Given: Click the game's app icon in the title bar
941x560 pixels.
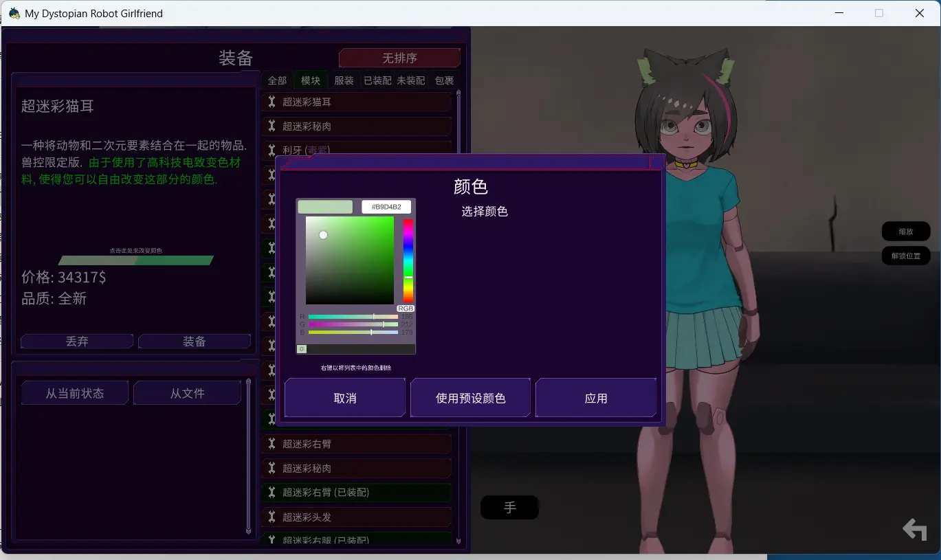Looking at the screenshot, I should point(14,13).
